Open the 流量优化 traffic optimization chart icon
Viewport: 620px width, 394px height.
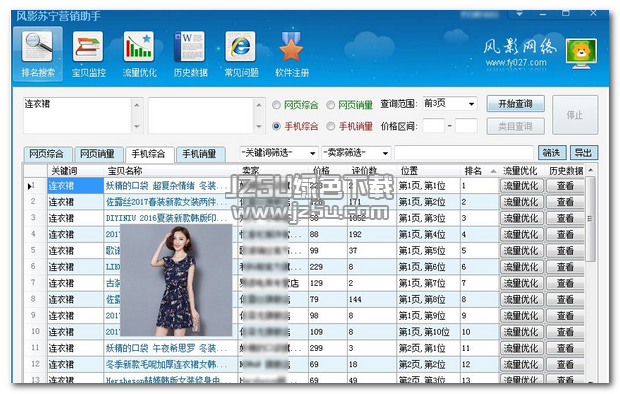pos(139,54)
